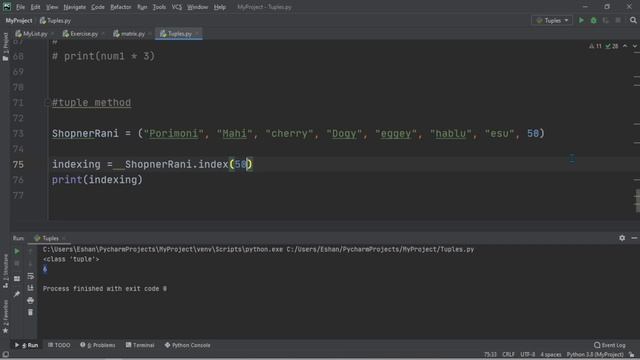Image resolution: width=640 pixels, height=360 pixels.
Task: Open the VCS menu
Action: click(x=177, y=7)
